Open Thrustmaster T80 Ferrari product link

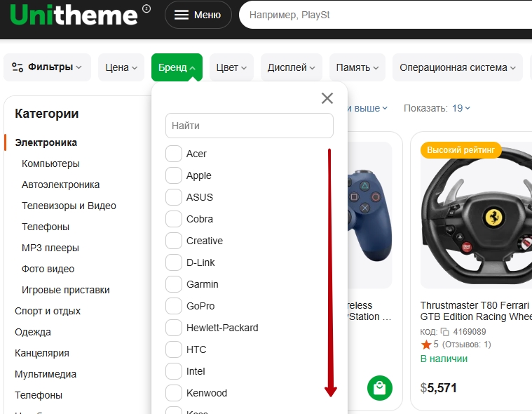click(475, 311)
